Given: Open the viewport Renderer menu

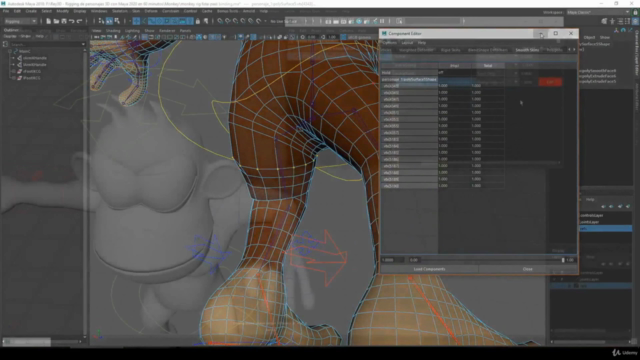Looking at the screenshot, I should tap(167, 31).
